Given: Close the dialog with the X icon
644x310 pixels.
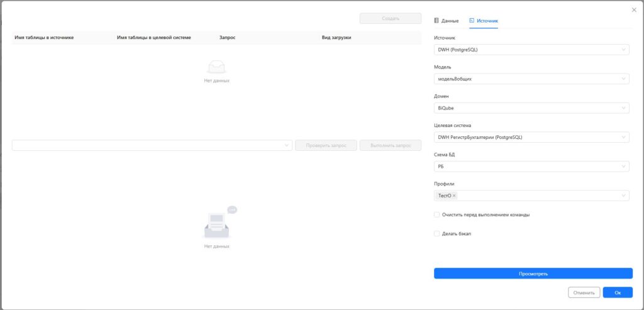Looking at the screenshot, I should tap(634, 10).
